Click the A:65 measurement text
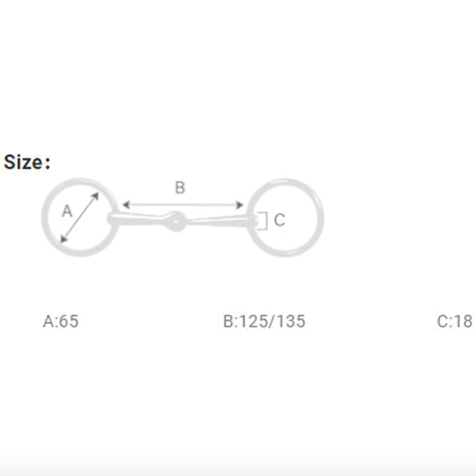 pyautogui.click(x=61, y=321)
